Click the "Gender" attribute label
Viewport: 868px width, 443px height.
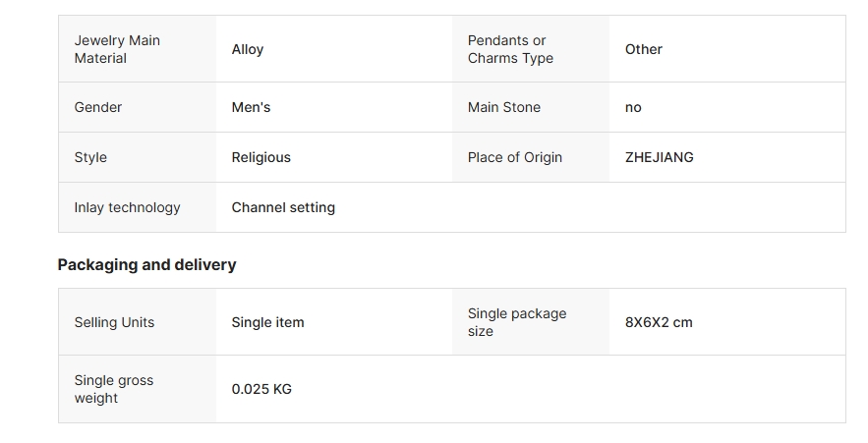coord(98,107)
